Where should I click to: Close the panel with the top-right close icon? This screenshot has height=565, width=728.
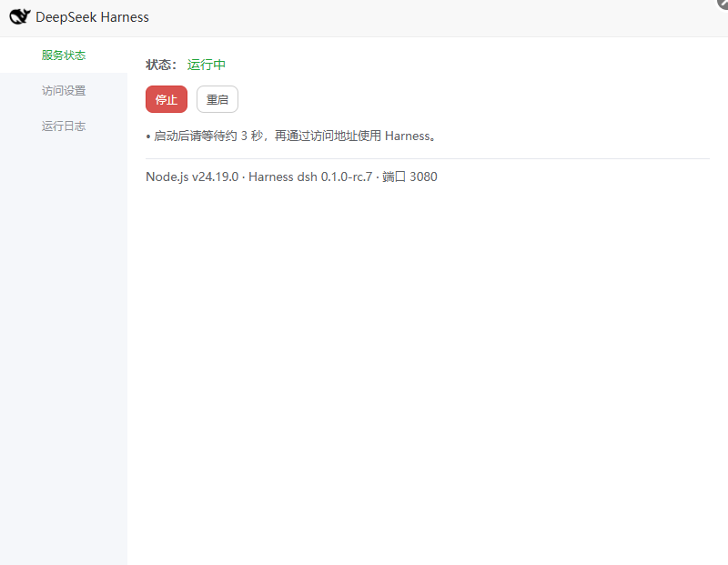pos(723,4)
